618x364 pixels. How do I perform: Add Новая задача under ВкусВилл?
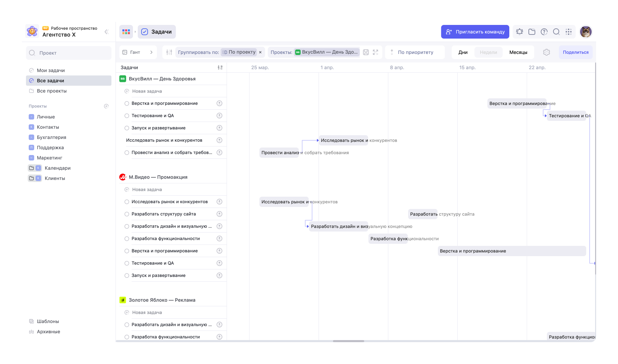[x=147, y=91]
